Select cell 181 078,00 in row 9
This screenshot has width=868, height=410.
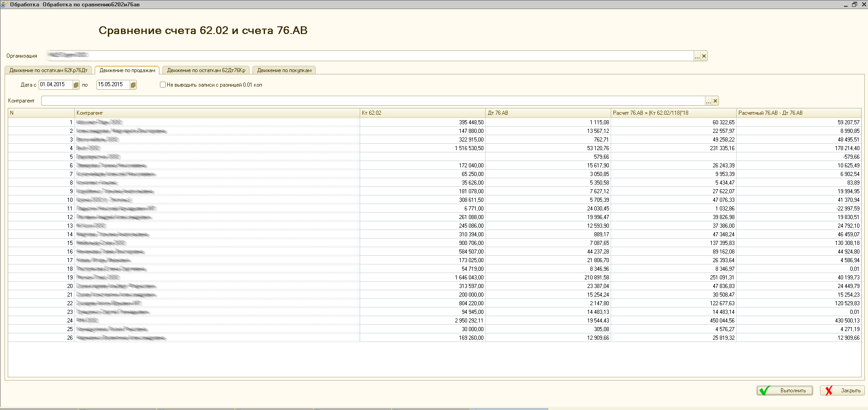423,191
